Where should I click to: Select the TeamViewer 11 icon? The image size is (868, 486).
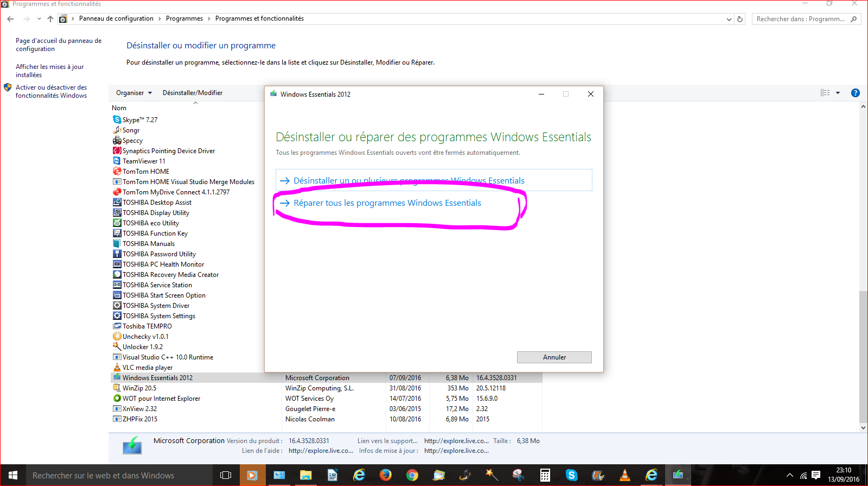tap(117, 161)
